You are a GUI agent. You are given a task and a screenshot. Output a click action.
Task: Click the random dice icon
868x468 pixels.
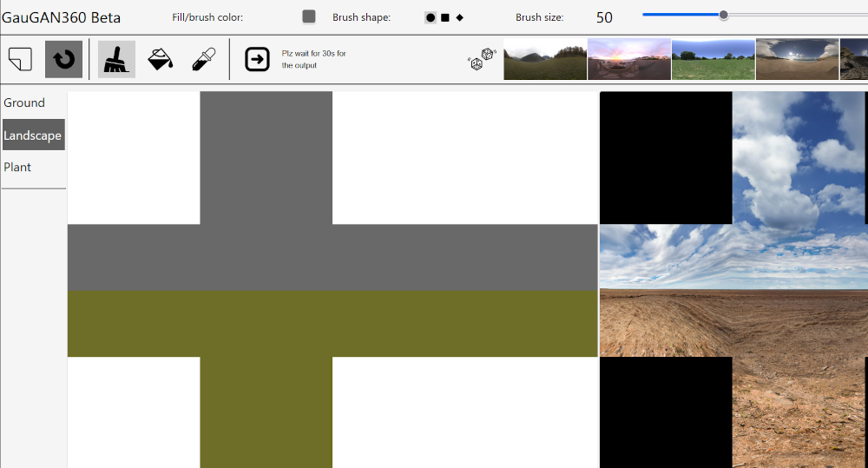482,59
